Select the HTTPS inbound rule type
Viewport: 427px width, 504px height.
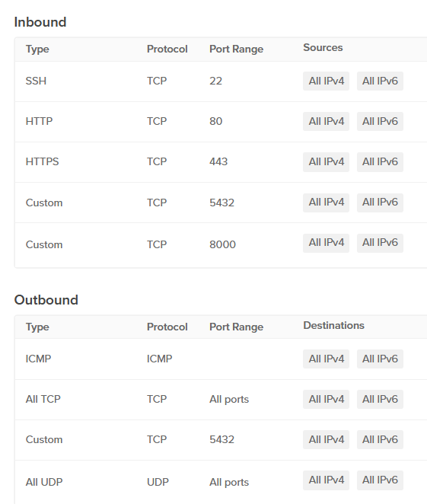tap(42, 161)
